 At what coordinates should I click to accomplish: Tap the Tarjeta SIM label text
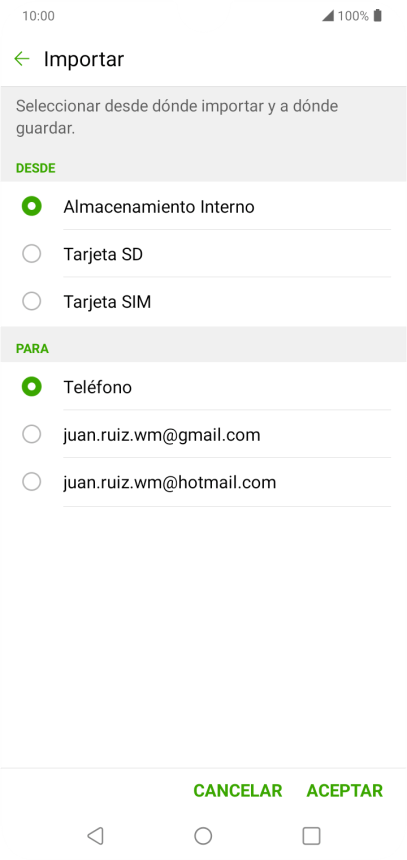(107, 302)
